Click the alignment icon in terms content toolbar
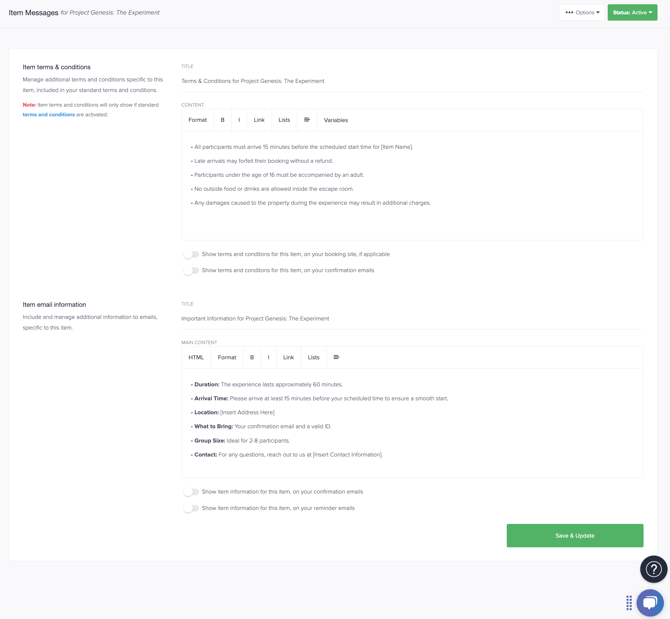670x619 pixels. tap(307, 120)
